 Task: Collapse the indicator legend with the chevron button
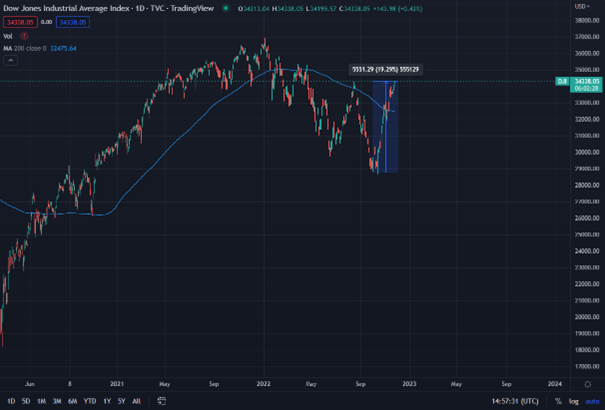click(10, 61)
